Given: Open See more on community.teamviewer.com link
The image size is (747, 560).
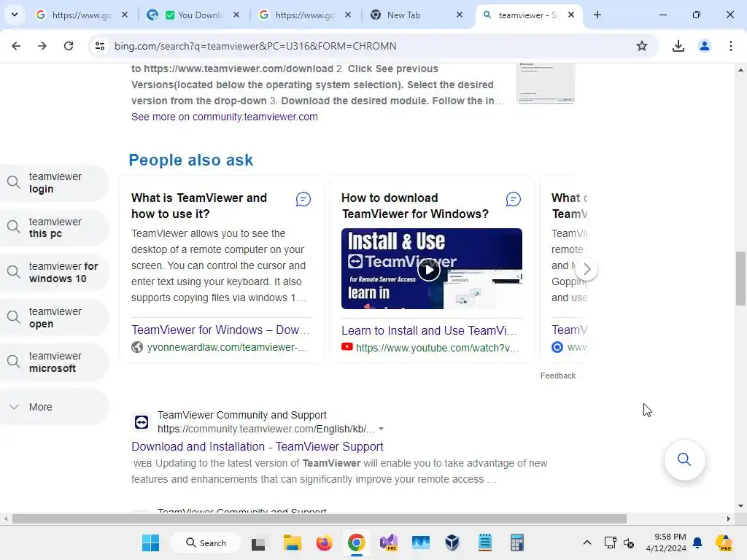Looking at the screenshot, I should tap(225, 117).
